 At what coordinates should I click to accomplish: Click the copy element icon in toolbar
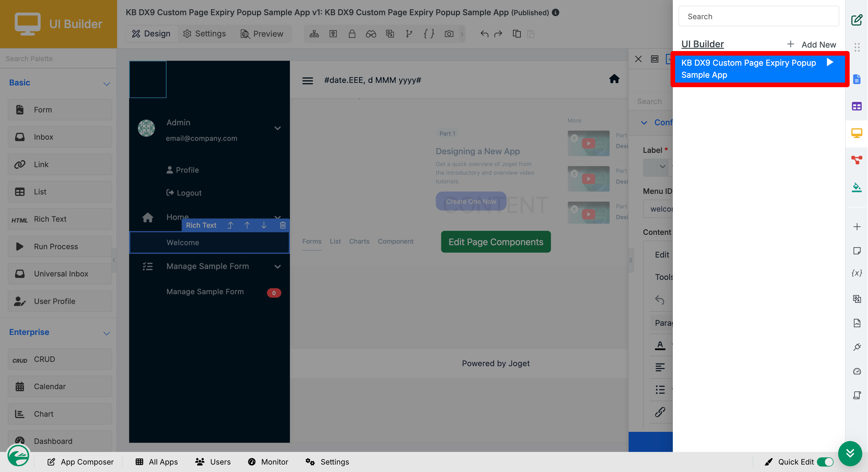pyautogui.click(x=517, y=34)
